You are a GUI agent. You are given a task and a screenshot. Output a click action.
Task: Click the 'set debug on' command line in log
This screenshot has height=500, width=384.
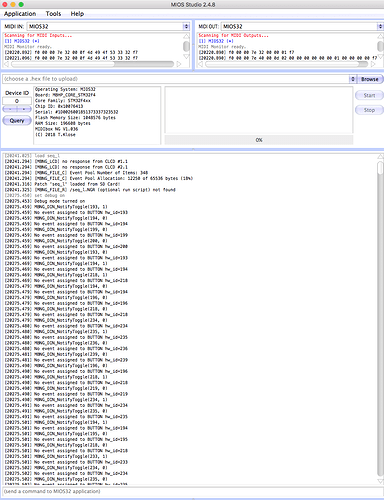point(35,195)
